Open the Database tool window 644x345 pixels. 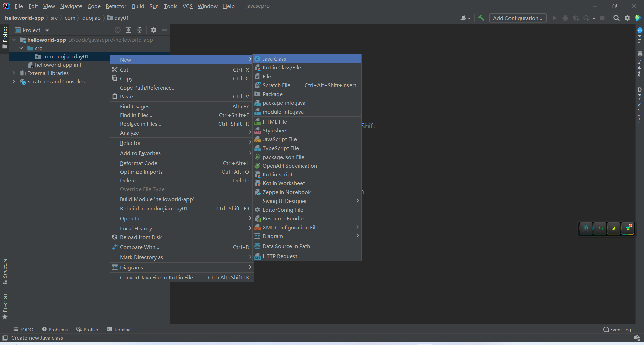[640, 64]
